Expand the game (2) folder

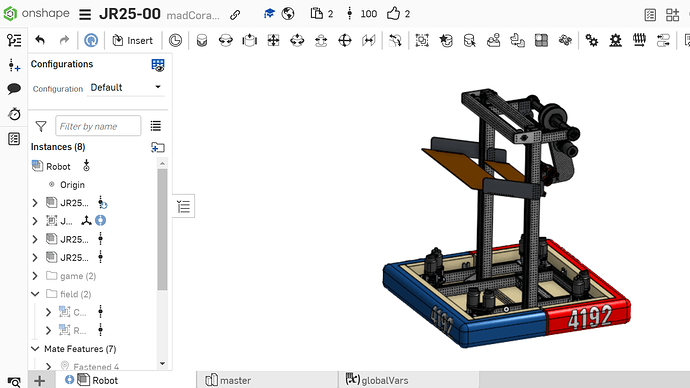pos(35,276)
